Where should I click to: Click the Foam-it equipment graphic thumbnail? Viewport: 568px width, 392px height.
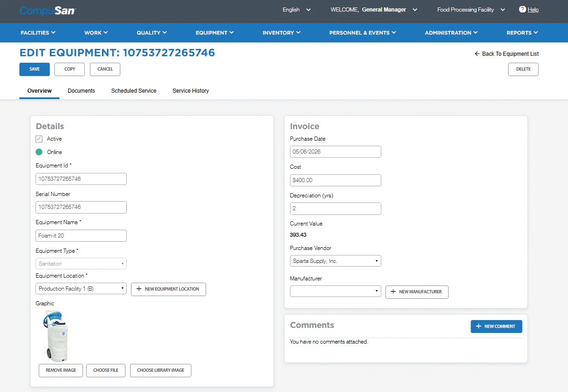click(56, 336)
